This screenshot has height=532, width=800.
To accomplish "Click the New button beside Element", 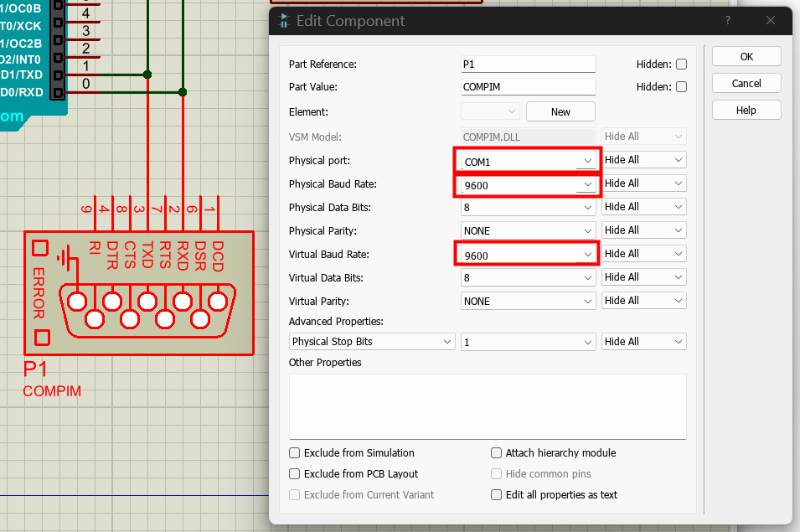I will pos(560,111).
